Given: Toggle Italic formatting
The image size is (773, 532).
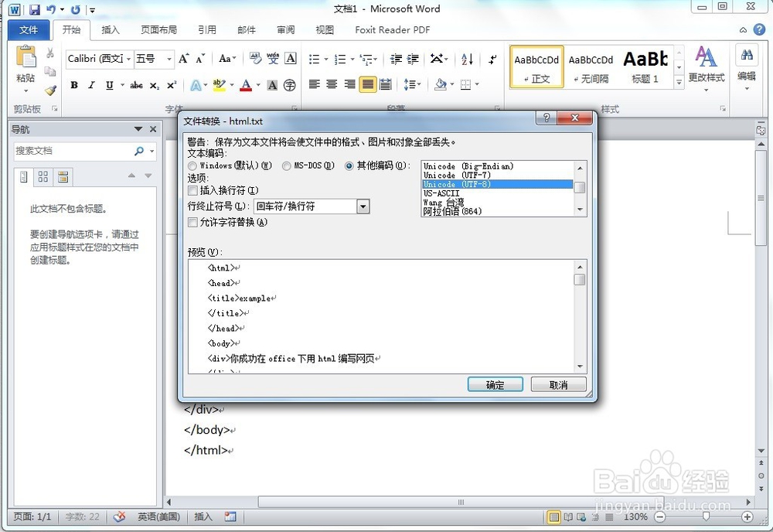Looking at the screenshot, I should (91, 85).
